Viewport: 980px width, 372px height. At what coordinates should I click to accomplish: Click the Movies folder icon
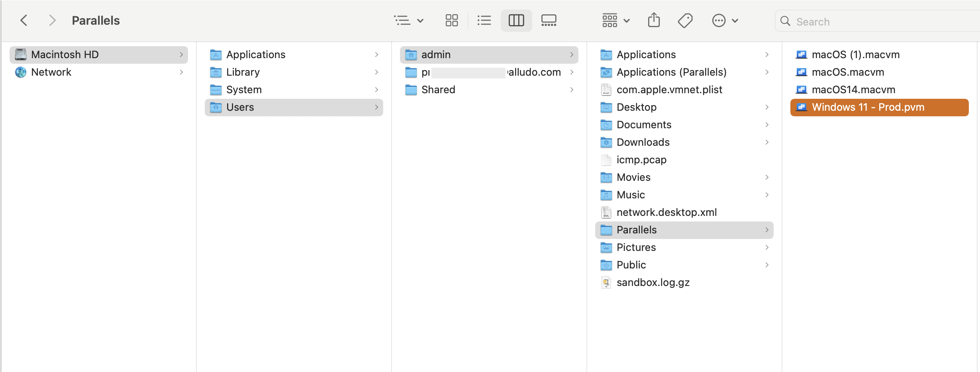click(x=606, y=177)
